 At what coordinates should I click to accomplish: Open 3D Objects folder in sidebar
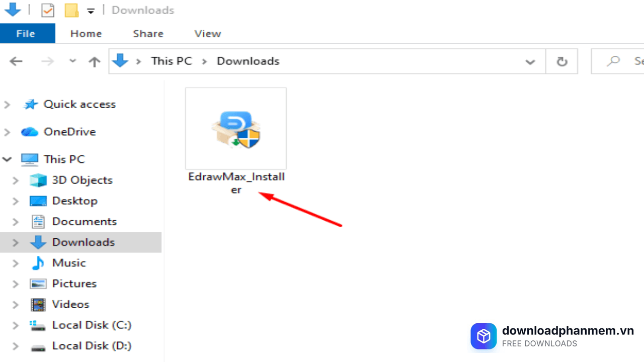pyautogui.click(x=82, y=180)
